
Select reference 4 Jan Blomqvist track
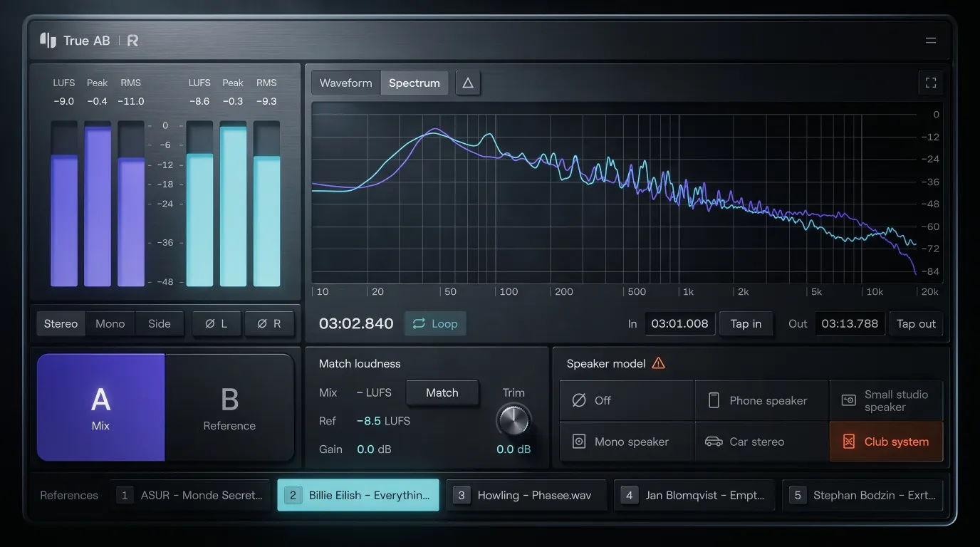point(694,495)
